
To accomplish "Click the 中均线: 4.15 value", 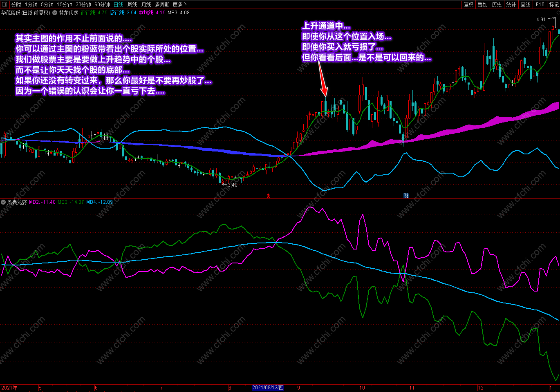I will tap(152, 13).
